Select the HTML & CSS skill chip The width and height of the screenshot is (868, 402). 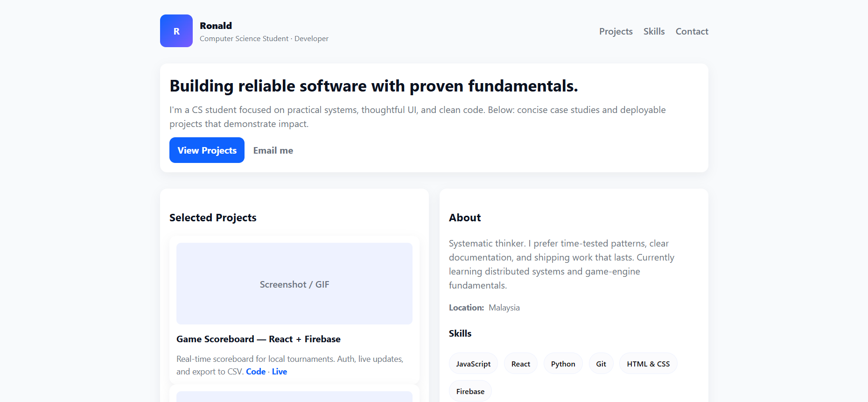point(648,364)
